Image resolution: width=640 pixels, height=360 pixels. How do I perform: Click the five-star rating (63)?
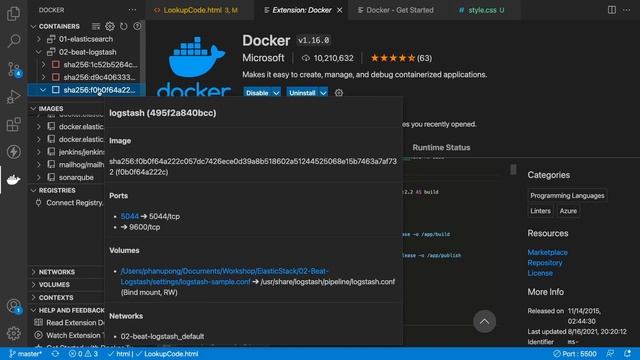coord(401,58)
